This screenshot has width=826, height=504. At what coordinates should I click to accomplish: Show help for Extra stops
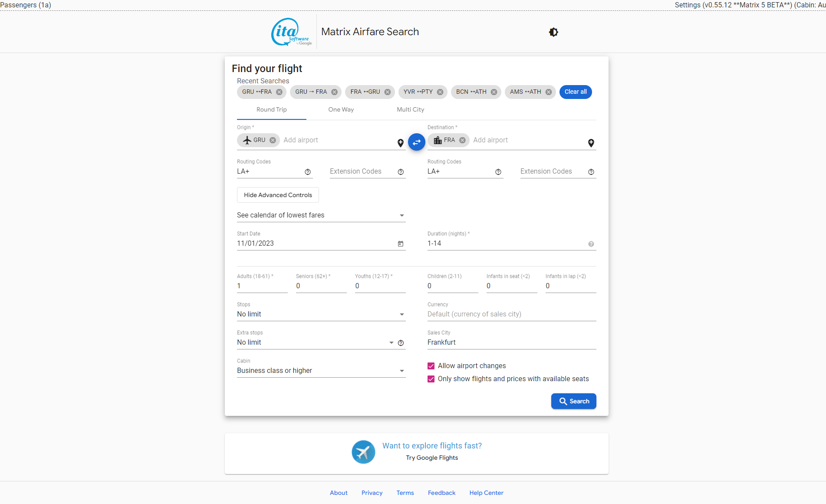(401, 343)
